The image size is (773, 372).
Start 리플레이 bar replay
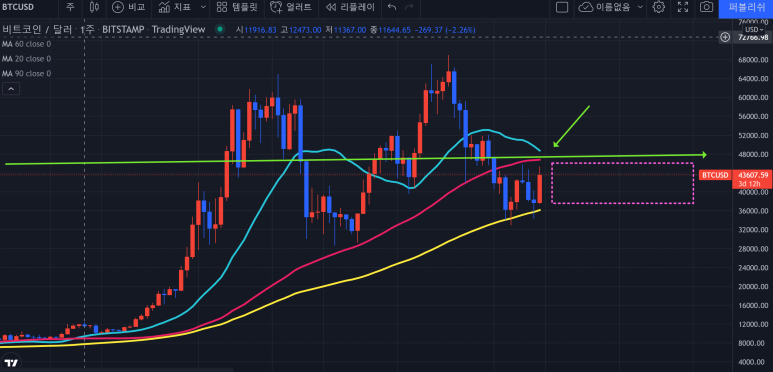[x=351, y=7]
